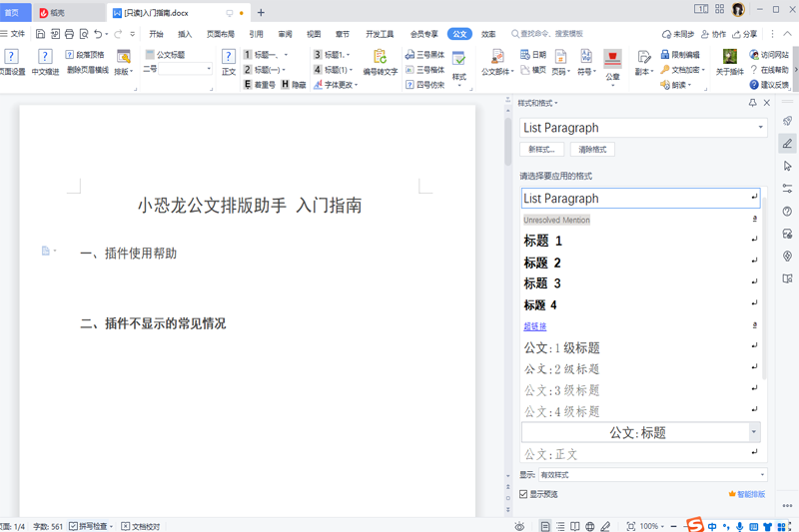
Task: Apply 正文 body text style icon
Action: pos(229,62)
